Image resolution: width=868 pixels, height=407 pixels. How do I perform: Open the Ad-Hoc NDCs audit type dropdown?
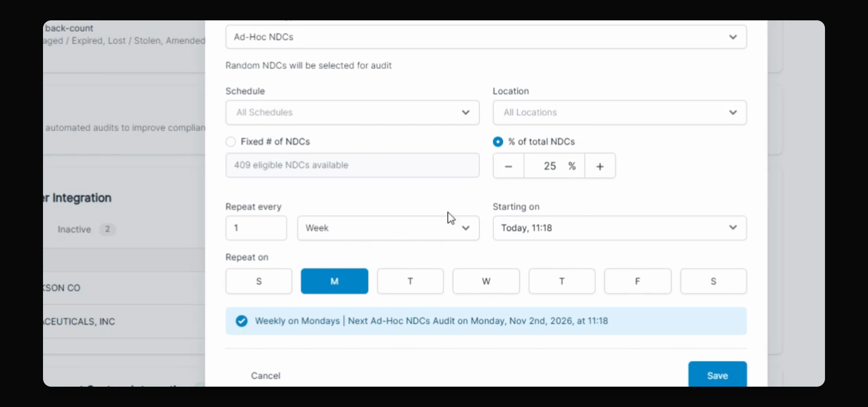point(485,37)
